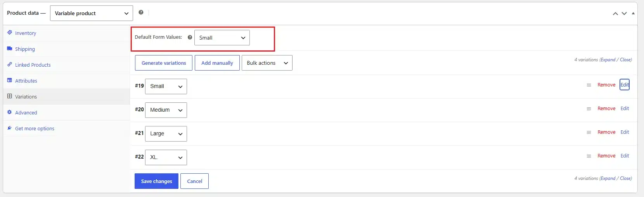
Task: Click the #21 variation ID text
Action: pos(139,133)
